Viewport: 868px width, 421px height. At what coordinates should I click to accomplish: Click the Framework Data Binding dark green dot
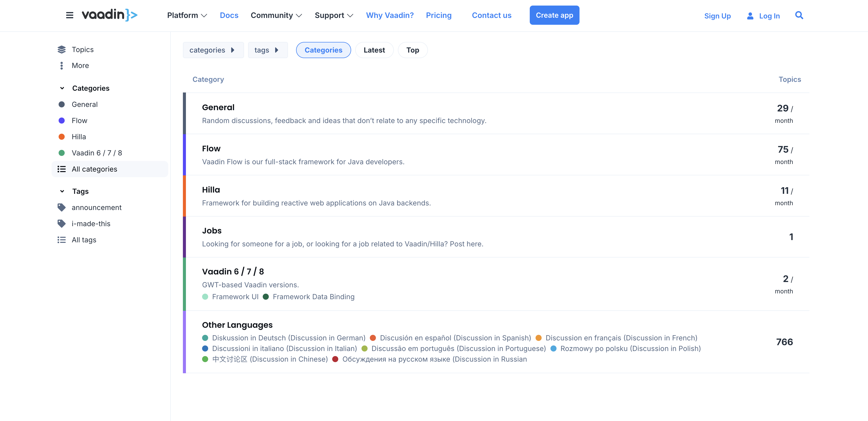coord(266,297)
